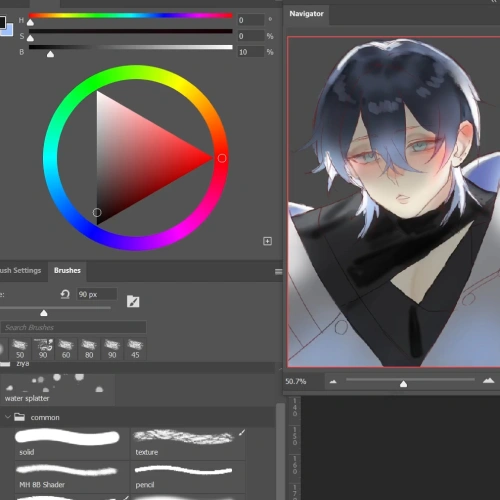Select the recent brush preset labeled 50
500x500 pixels.
20,349
